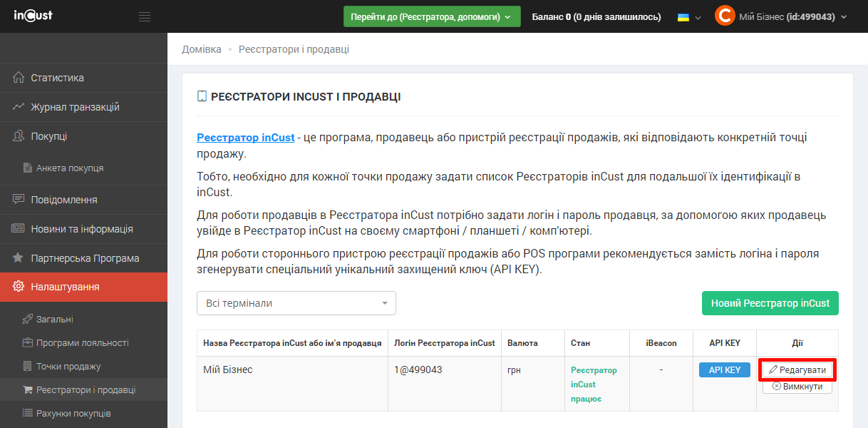Viewport: 868px width, 428px height.
Task: Open Анкета покупця submenu item
Action: point(70,168)
